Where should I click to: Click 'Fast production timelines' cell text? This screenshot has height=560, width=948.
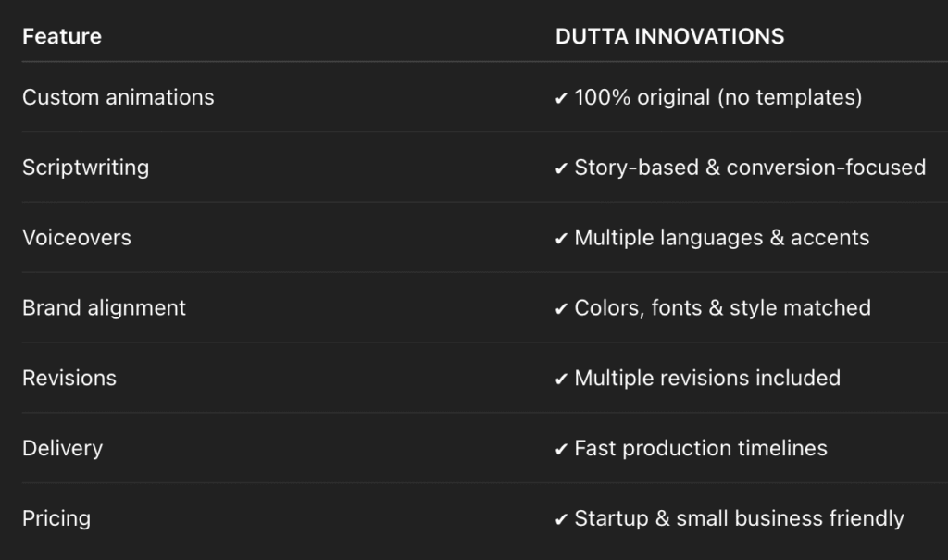tap(701, 449)
